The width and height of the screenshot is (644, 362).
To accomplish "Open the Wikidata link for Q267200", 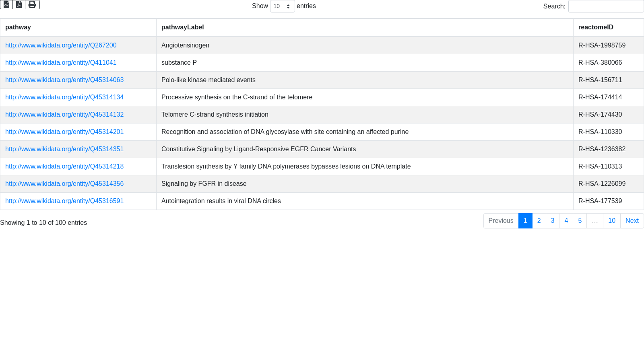I will coord(61,45).
